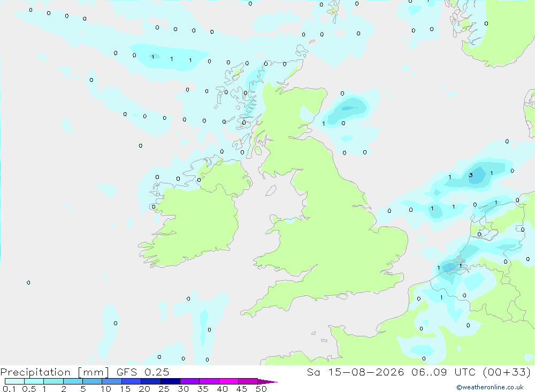The width and height of the screenshot is (535, 392).
Task: Click the "40" legend scale label
Action: click(223, 389)
